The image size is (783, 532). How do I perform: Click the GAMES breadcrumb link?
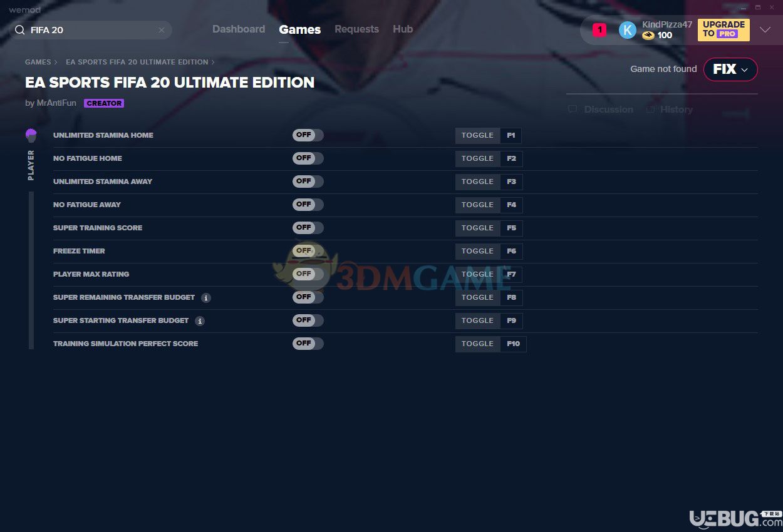click(38, 63)
